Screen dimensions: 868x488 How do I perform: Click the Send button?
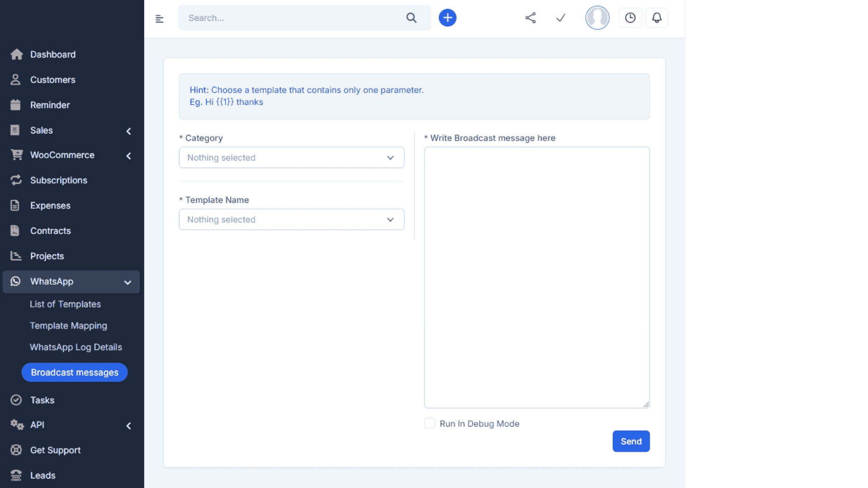click(x=631, y=441)
